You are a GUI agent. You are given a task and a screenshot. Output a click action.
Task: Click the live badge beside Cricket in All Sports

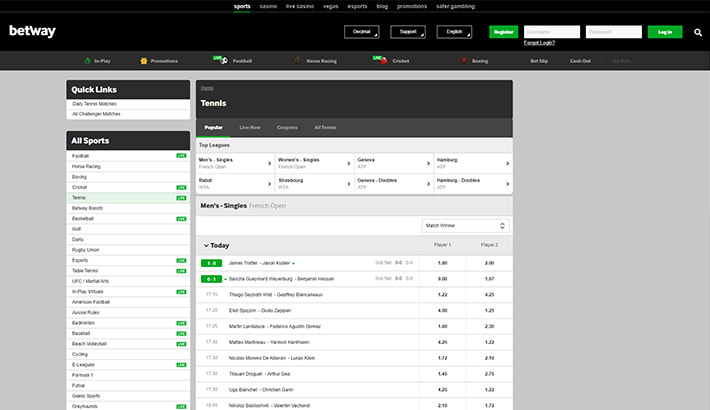(x=181, y=188)
